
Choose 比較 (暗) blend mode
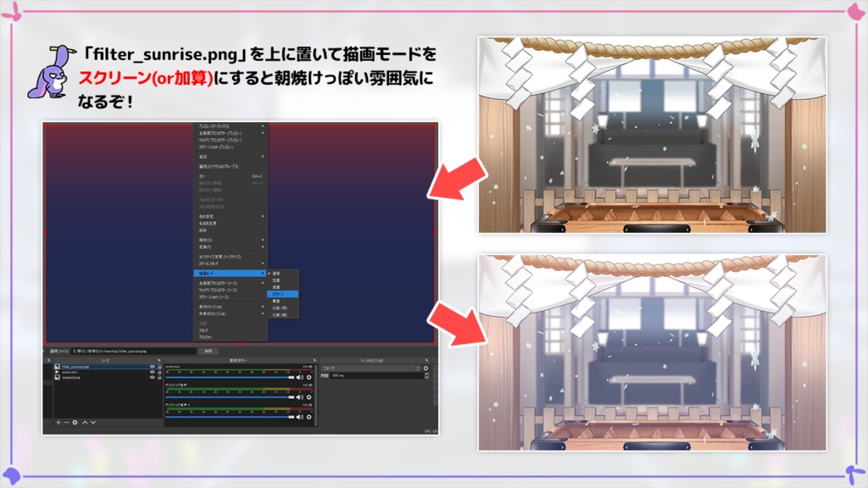tap(283, 314)
